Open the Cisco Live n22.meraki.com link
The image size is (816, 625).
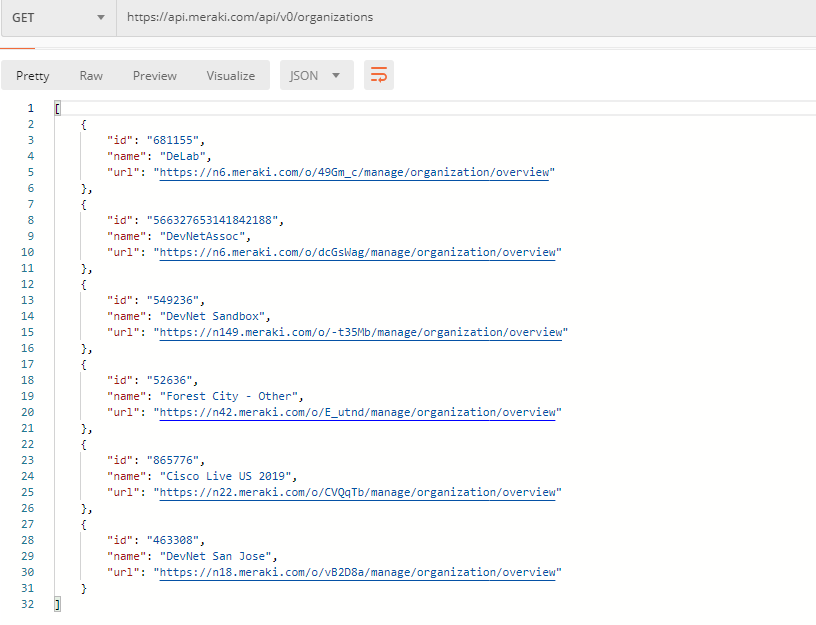[358, 492]
